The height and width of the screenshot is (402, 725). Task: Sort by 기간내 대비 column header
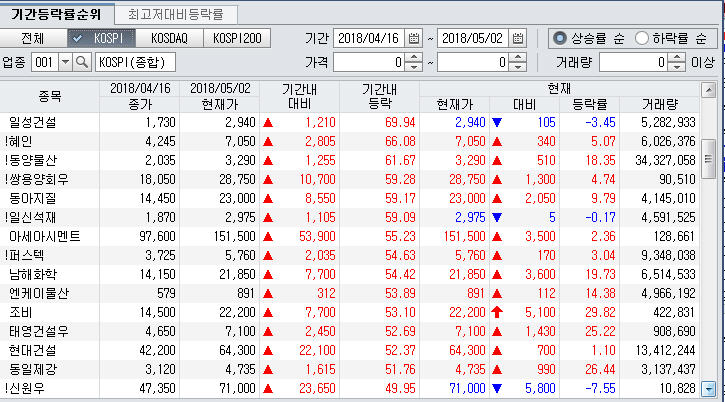(x=299, y=96)
